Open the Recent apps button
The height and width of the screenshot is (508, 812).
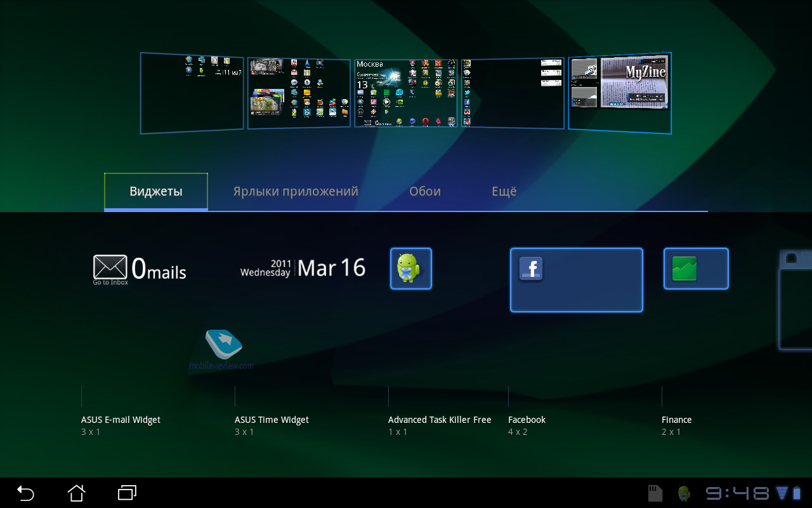[128, 493]
